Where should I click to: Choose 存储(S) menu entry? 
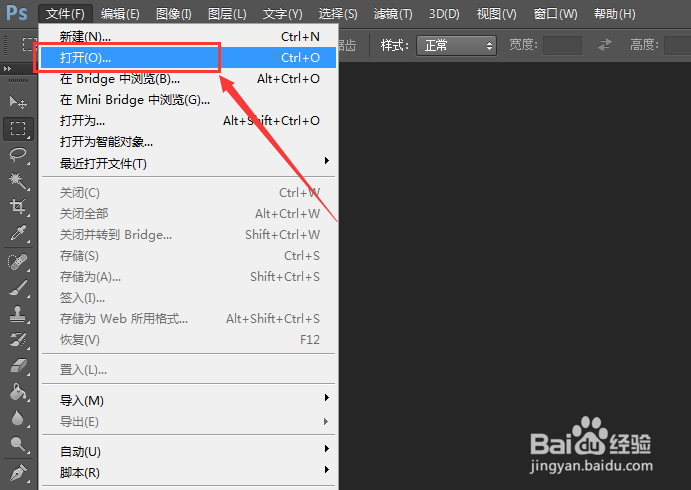(189, 256)
